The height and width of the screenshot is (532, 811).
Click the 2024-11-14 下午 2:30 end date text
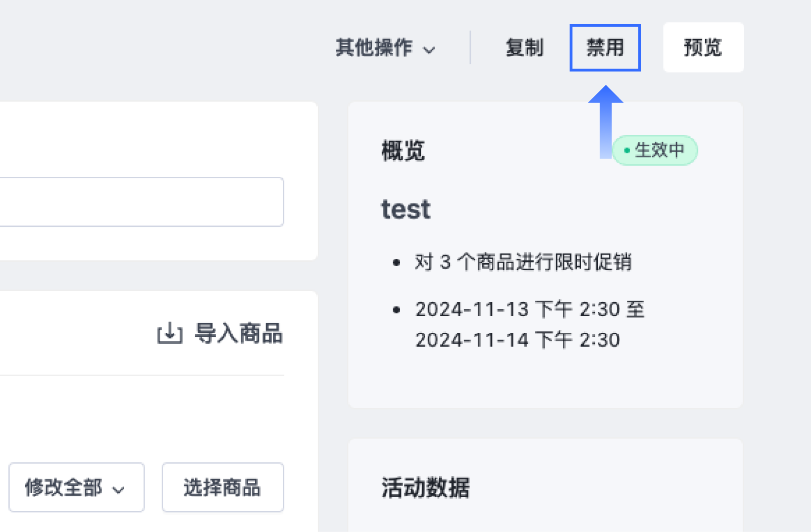518,340
